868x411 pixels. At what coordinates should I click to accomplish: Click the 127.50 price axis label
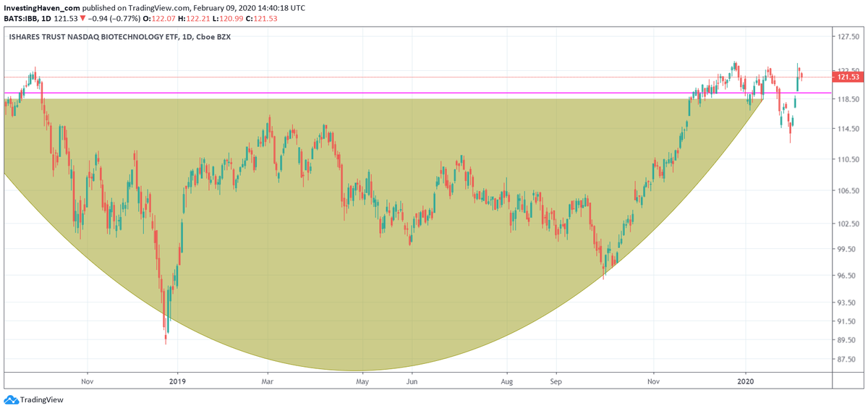[x=847, y=35]
